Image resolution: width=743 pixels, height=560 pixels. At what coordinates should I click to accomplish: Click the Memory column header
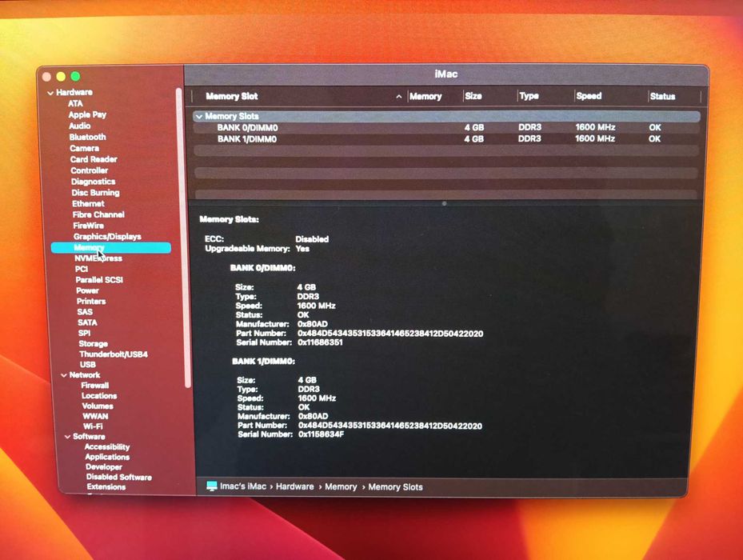point(425,96)
